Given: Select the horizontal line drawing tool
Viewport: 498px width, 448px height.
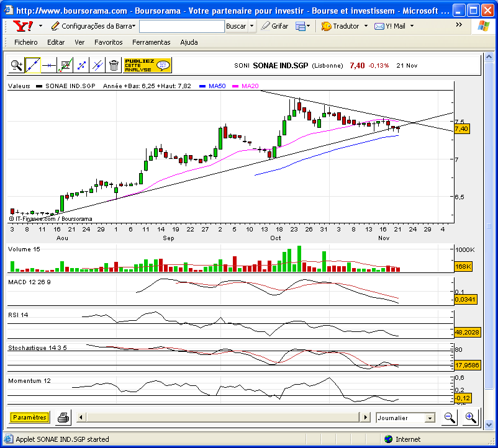Looking at the screenshot, I should tap(49, 65).
